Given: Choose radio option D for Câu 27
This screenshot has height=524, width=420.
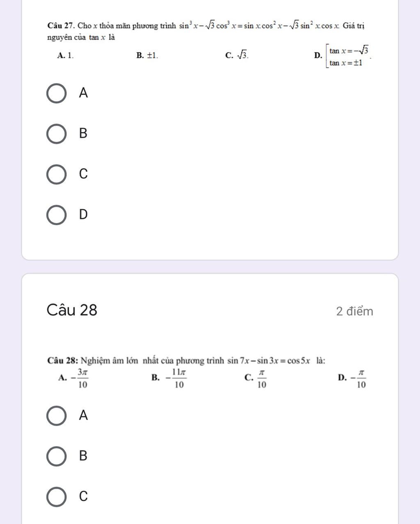Looking at the screenshot, I should pos(56,214).
